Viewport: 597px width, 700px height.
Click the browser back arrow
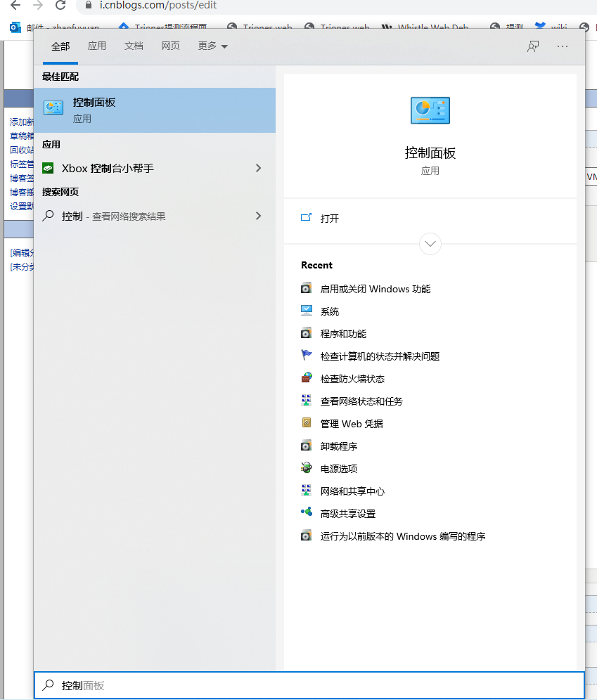coord(15,6)
